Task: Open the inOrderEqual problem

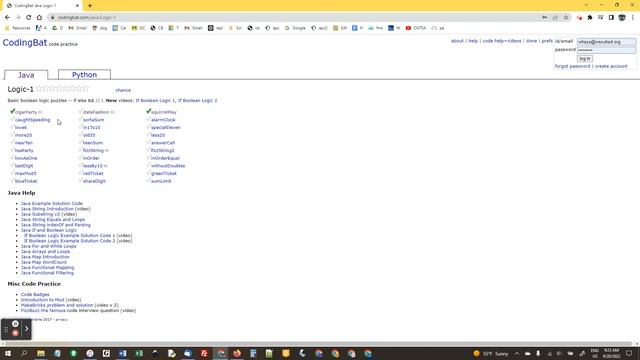Action: tap(165, 158)
